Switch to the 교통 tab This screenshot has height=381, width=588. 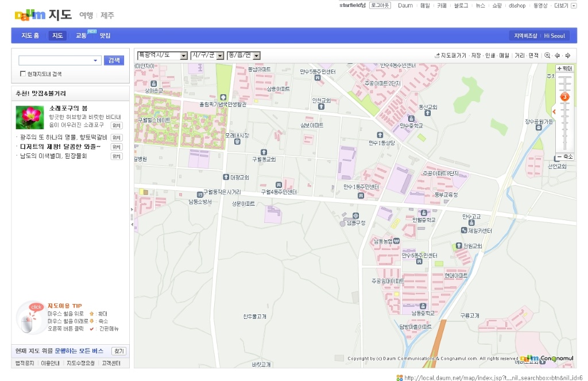pyautogui.click(x=81, y=36)
